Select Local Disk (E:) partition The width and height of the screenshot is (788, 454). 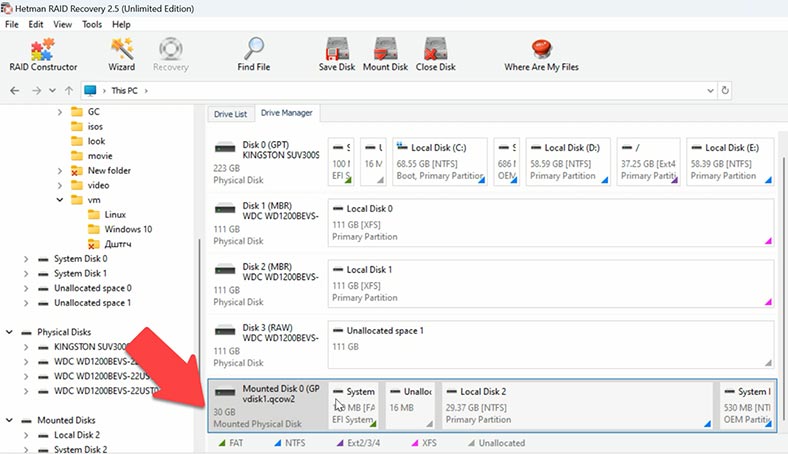pyautogui.click(x=730, y=161)
